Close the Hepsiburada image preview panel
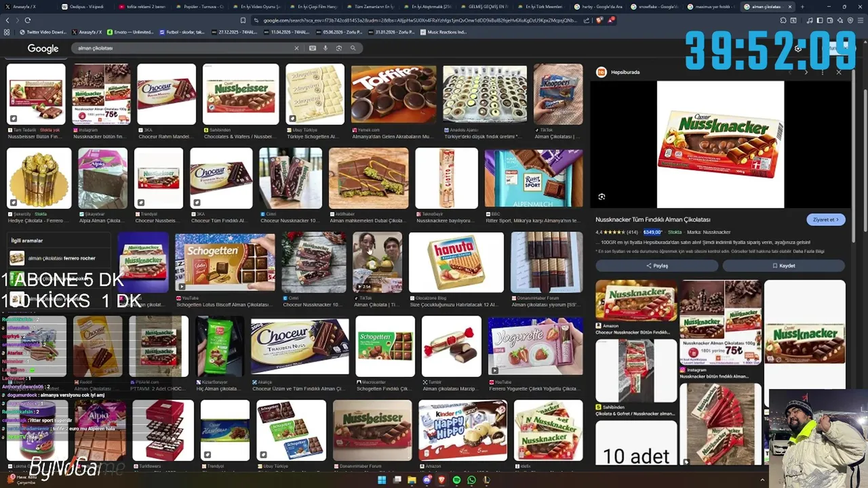Viewport: 868px width, 488px height. coord(839,72)
